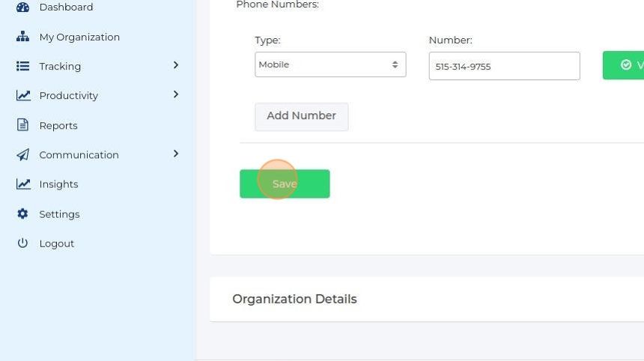Click the Add Number button
Screen dimensions: 644x361
pyautogui.click(x=301, y=116)
